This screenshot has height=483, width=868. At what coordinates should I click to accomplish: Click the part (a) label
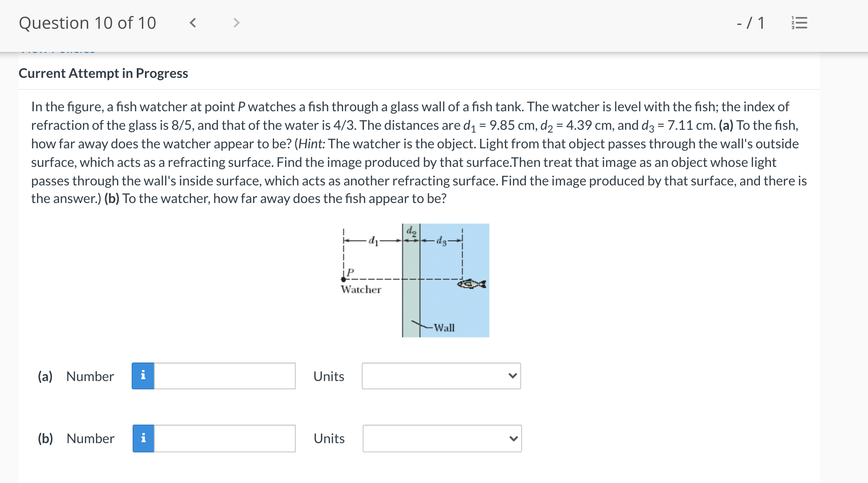tap(45, 376)
